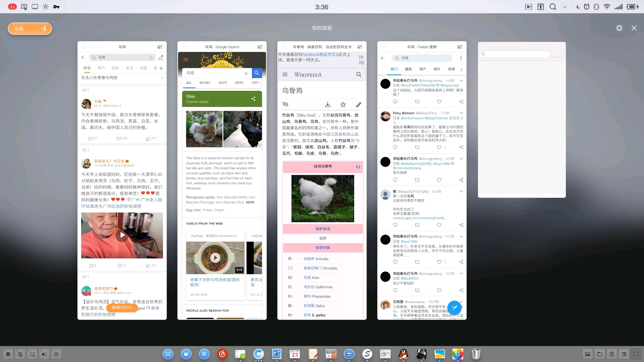The image size is (644, 362).
Task: Select the NEWS tab in Google
Action: click(x=239, y=83)
